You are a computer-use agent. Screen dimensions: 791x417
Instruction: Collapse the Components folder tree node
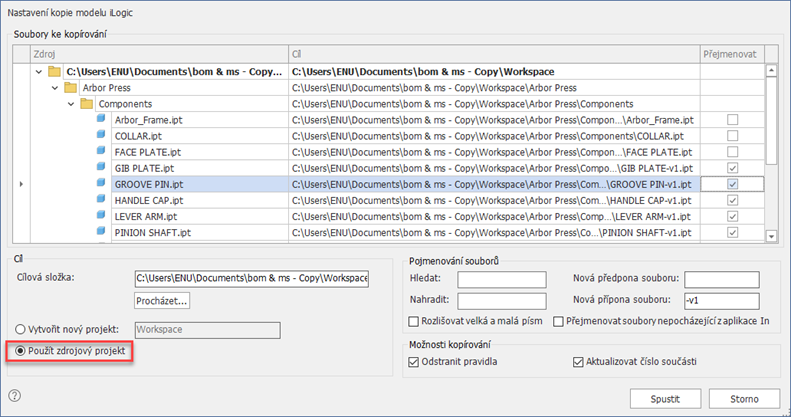point(70,104)
